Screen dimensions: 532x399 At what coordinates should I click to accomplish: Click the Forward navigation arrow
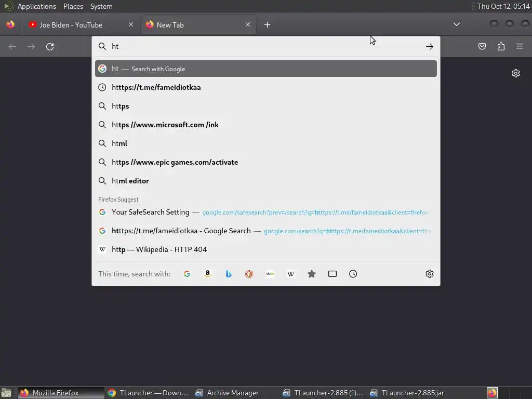[31, 46]
